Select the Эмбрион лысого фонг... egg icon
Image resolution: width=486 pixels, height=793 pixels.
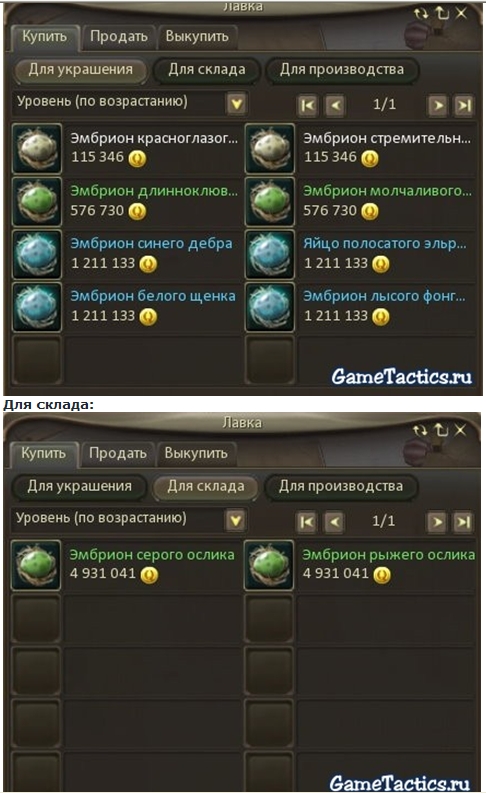point(270,307)
